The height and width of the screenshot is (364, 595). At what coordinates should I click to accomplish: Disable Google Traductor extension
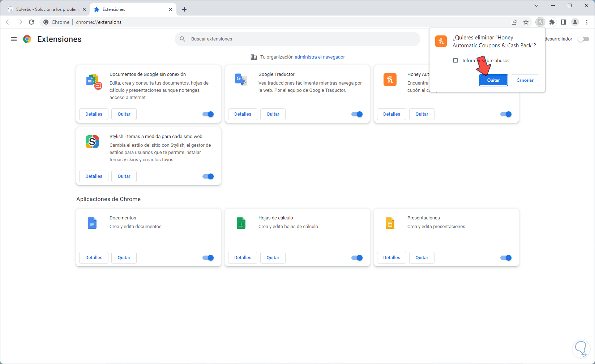(x=357, y=114)
